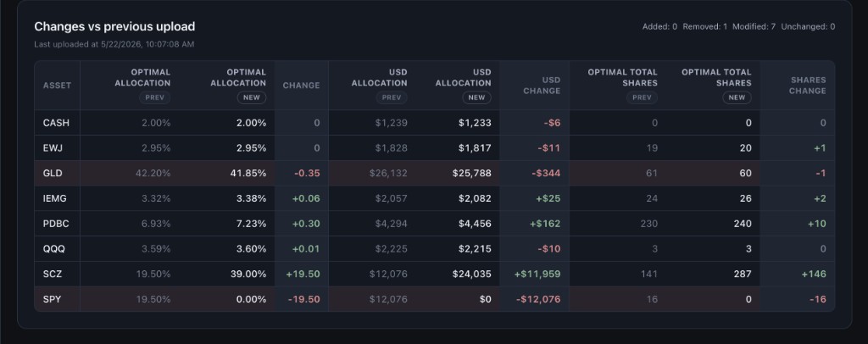The height and width of the screenshot is (344, 868).
Task: Click the USD CHANGE column header
Action: click(x=542, y=86)
